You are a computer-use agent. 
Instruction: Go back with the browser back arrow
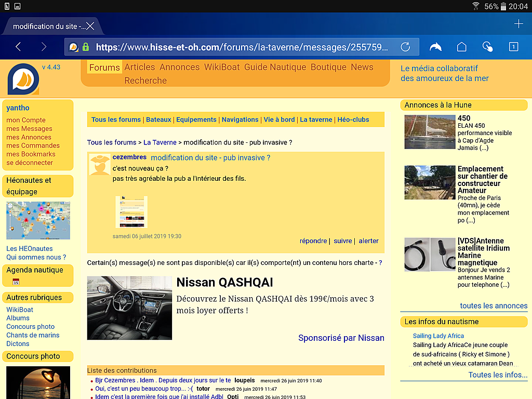click(18, 46)
